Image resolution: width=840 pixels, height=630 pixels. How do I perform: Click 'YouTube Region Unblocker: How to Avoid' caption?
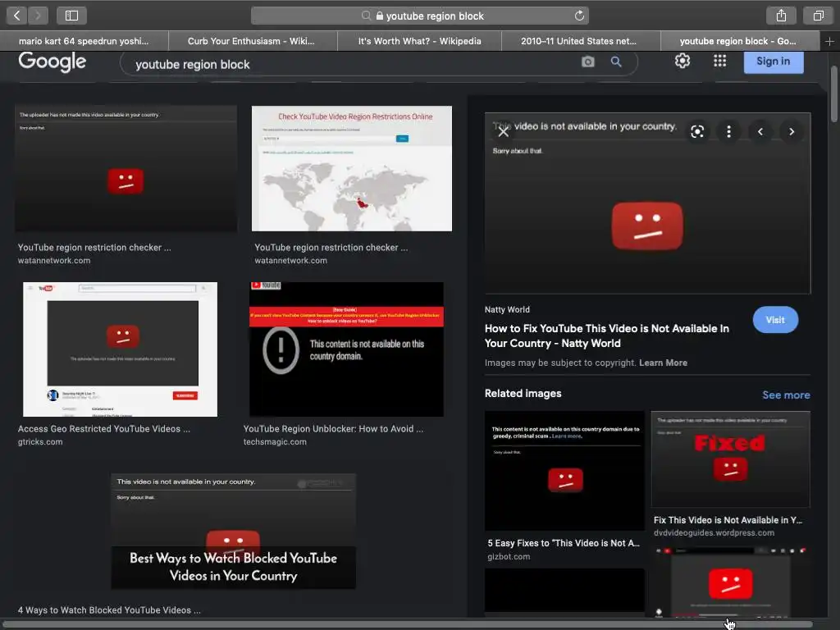pos(333,428)
